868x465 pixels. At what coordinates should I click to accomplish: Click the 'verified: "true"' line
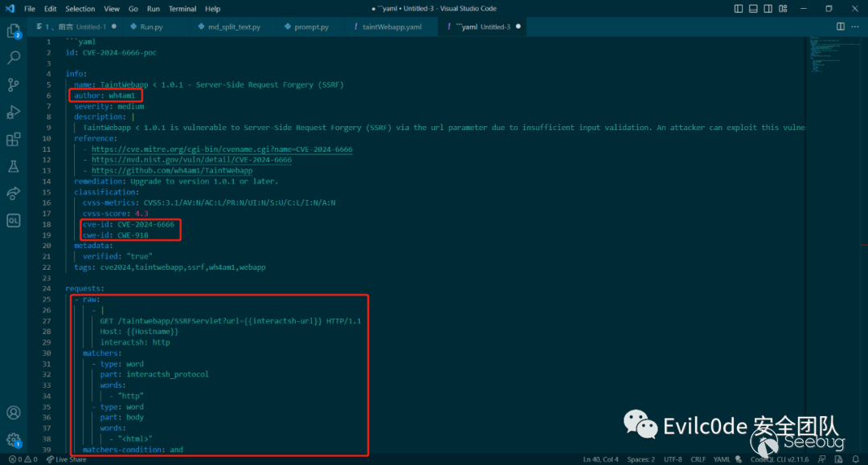117,256
